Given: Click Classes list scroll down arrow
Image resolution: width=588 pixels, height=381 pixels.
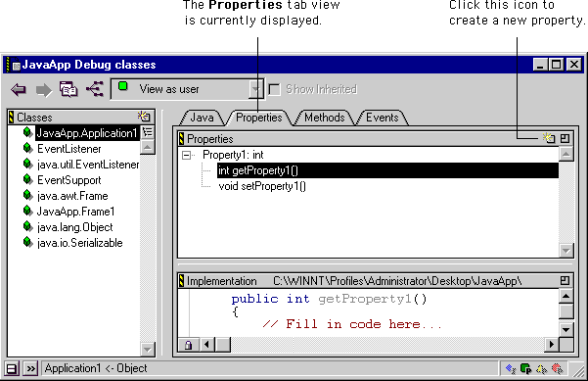Looking at the screenshot, I should point(148,350).
